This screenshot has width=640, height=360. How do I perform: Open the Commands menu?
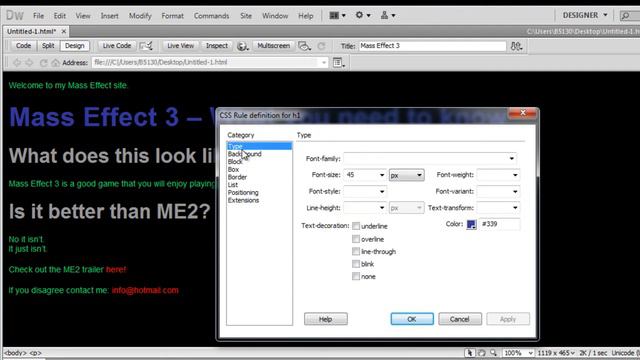tap(211, 16)
